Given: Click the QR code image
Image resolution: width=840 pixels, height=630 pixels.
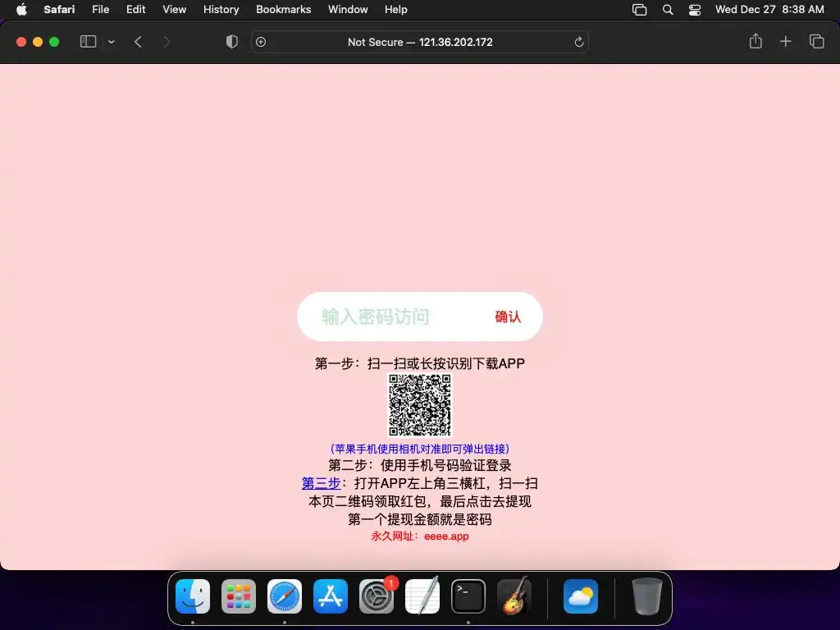Looking at the screenshot, I should 420,405.
